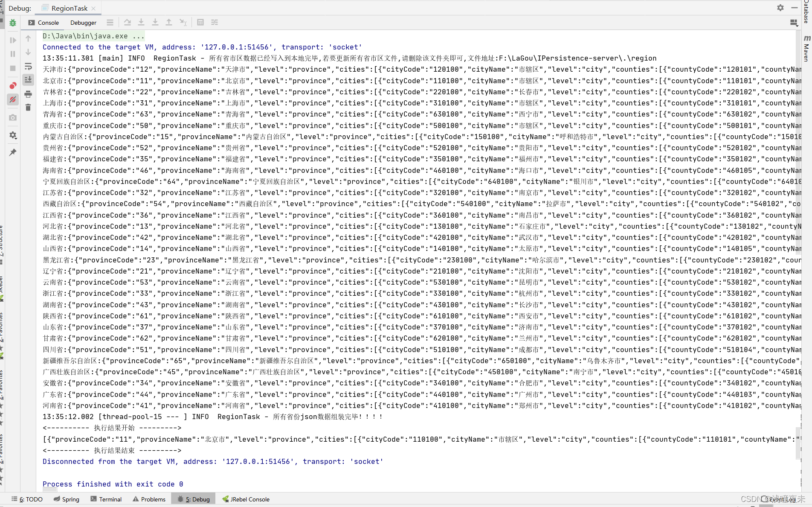Click 'Process finished with exit code 0'
This screenshot has width=812, height=507.
point(113,484)
